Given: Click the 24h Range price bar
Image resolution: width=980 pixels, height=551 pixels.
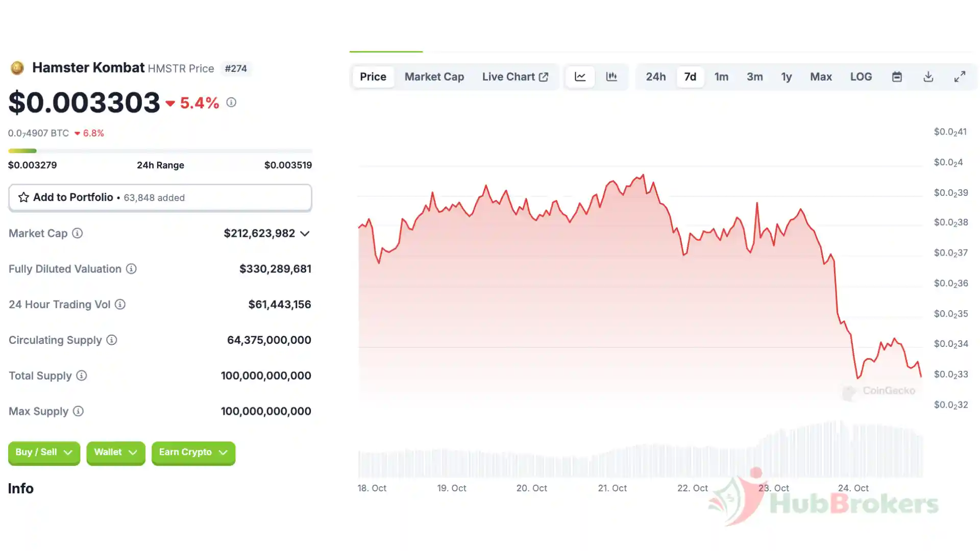Looking at the screenshot, I should [160, 151].
